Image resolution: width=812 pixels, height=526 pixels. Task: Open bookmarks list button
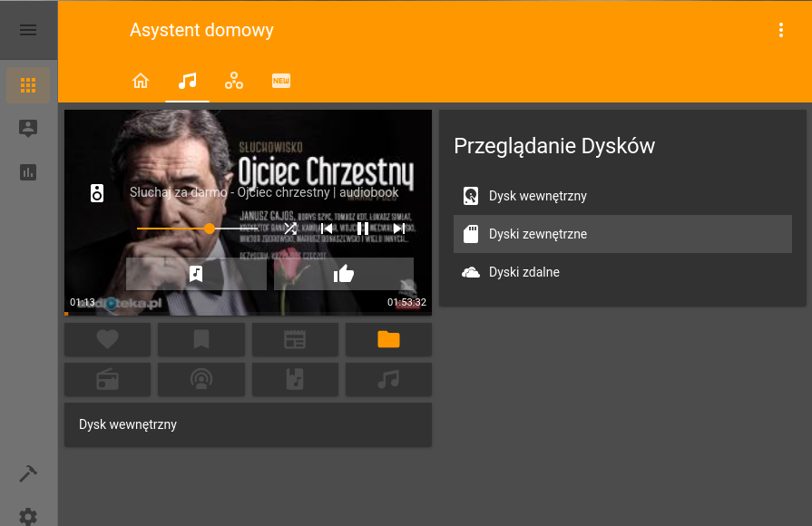(201, 339)
